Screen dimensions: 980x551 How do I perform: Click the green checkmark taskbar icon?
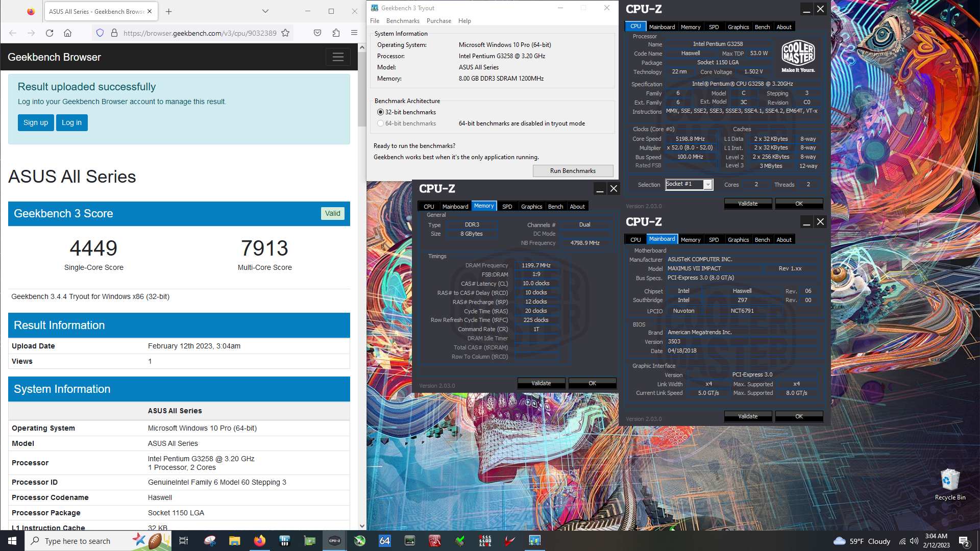point(460,541)
